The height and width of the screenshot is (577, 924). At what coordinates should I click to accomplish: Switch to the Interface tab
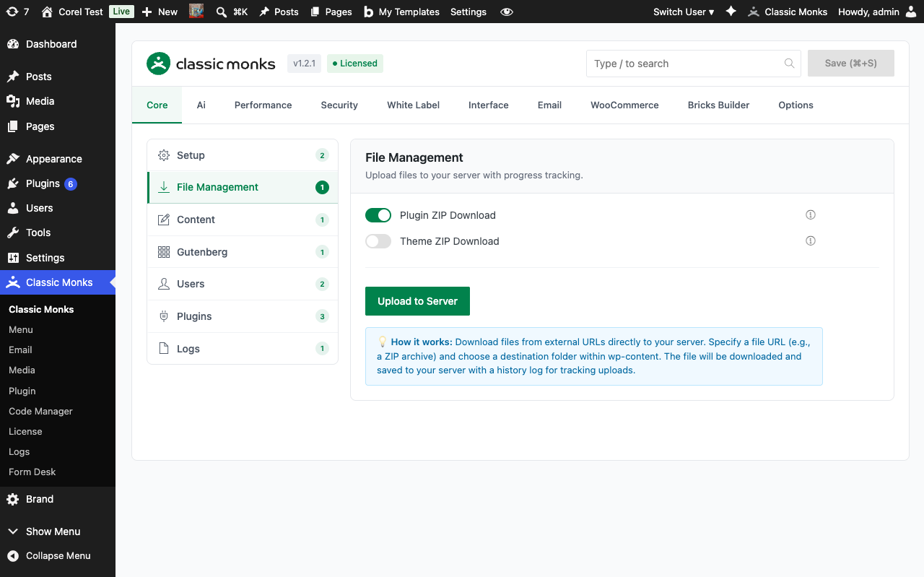(x=489, y=105)
